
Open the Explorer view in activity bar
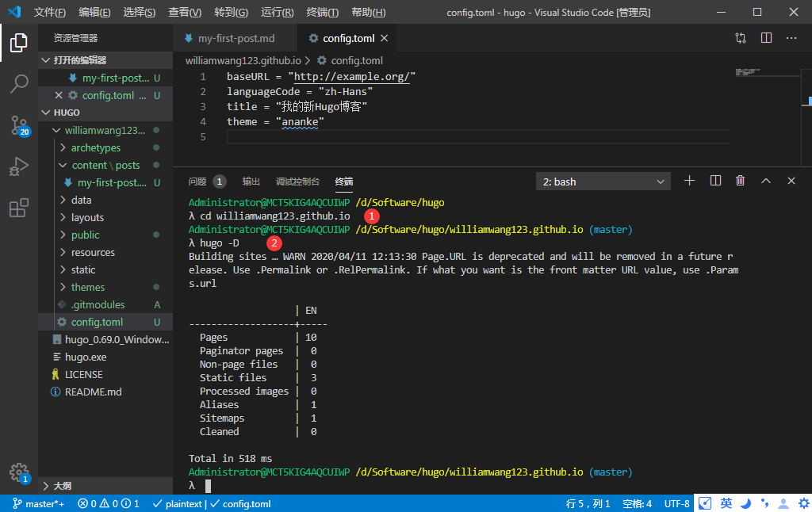(x=19, y=43)
